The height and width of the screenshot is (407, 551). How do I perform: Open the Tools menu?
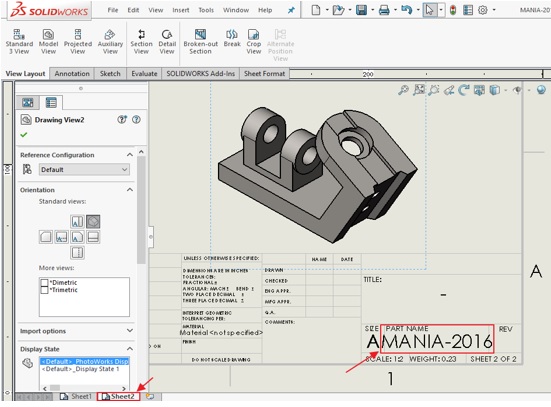click(x=206, y=10)
